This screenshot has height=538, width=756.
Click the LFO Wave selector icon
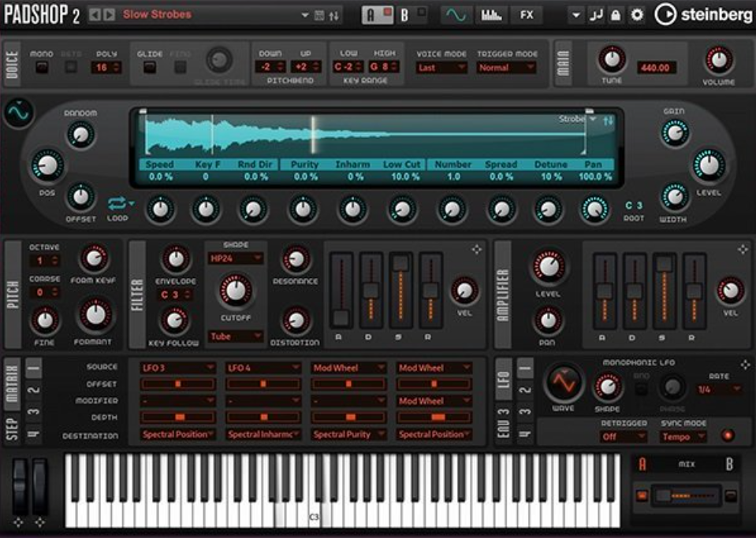563,383
